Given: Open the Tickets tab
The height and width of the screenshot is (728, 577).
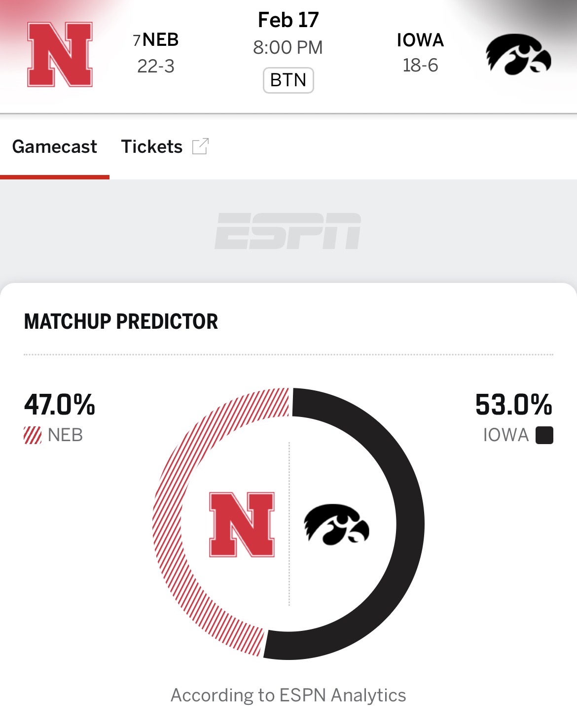Looking at the screenshot, I should pos(152,146).
